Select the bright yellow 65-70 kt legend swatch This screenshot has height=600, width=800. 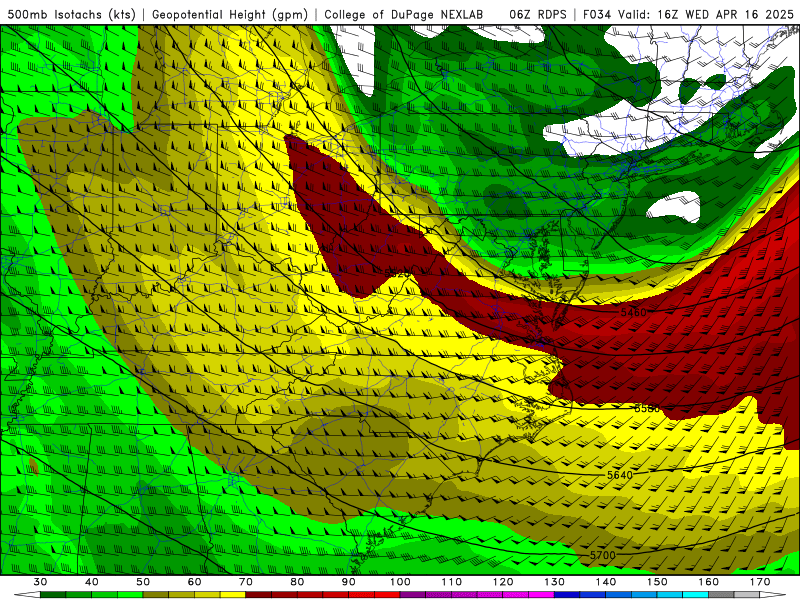pos(233,595)
